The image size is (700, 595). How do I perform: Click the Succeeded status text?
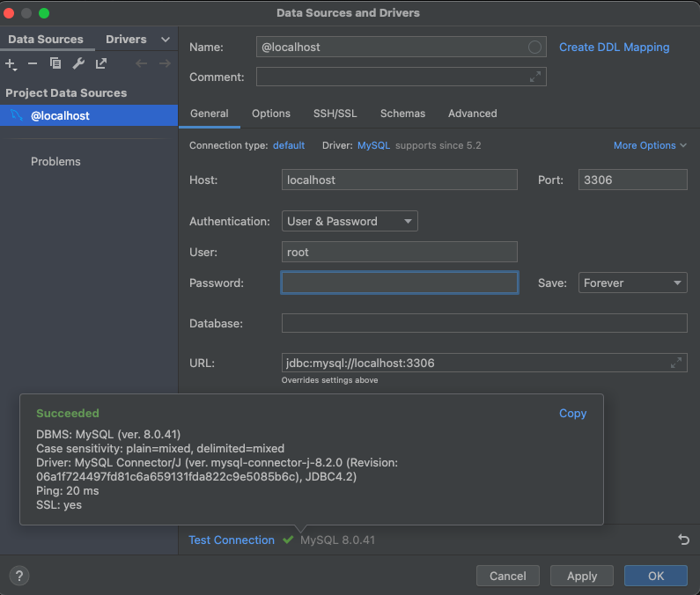(68, 413)
